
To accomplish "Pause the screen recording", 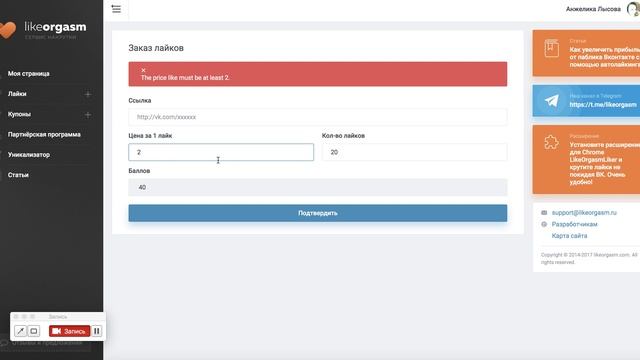I will [97, 331].
